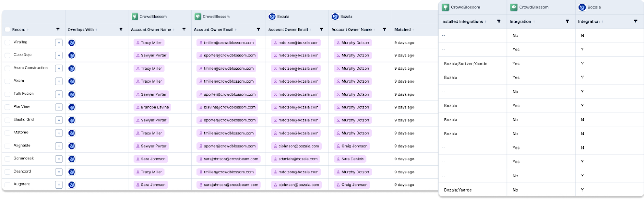Click Bozala overlap icon in ClassDojo row
This screenshot has height=200, width=644.
pos(72,55)
